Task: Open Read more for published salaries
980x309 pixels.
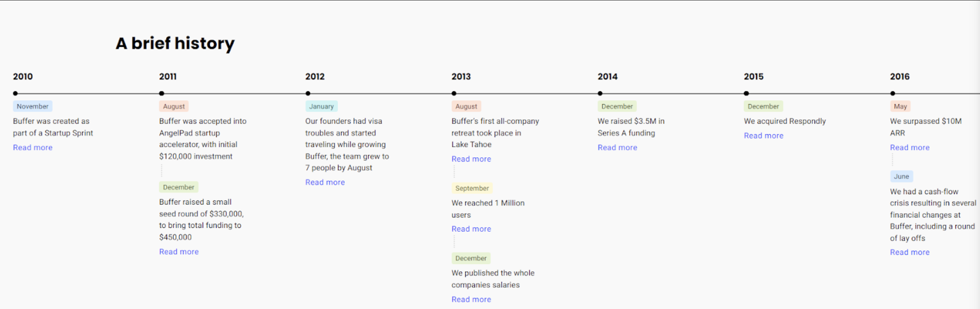Action: [x=471, y=299]
